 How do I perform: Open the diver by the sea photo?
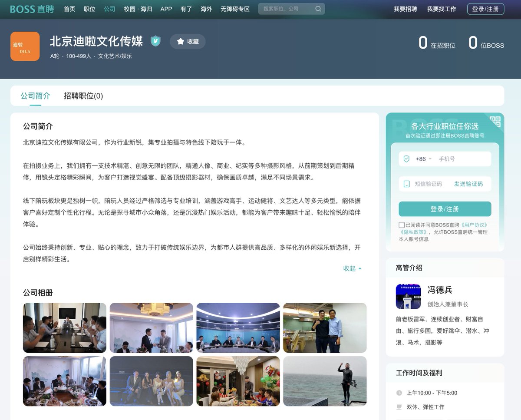[325, 381]
